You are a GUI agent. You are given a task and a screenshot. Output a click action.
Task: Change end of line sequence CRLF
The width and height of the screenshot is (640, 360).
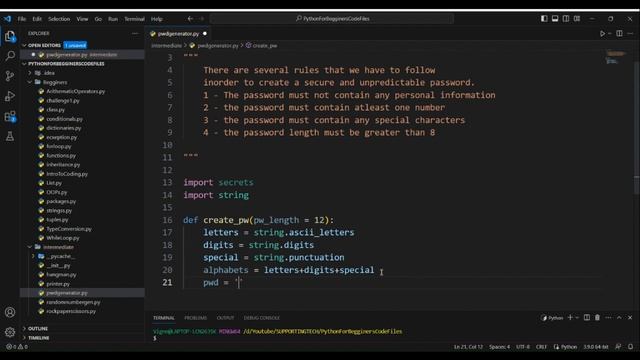click(x=541, y=347)
